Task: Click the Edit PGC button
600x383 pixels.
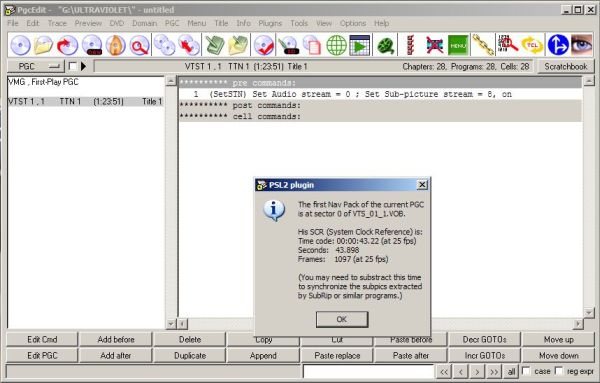Action: click(x=42, y=355)
